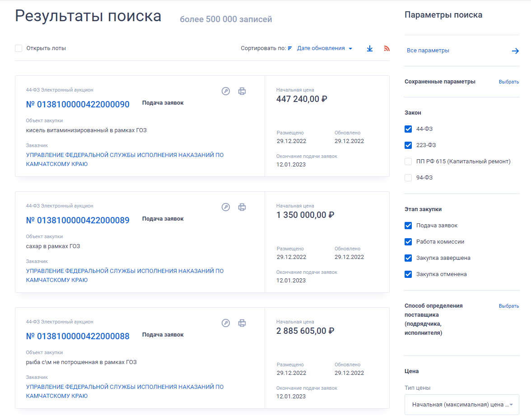Open purchase № 0138100000422000090
The height and width of the screenshot is (420, 531).
click(x=78, y=104)
